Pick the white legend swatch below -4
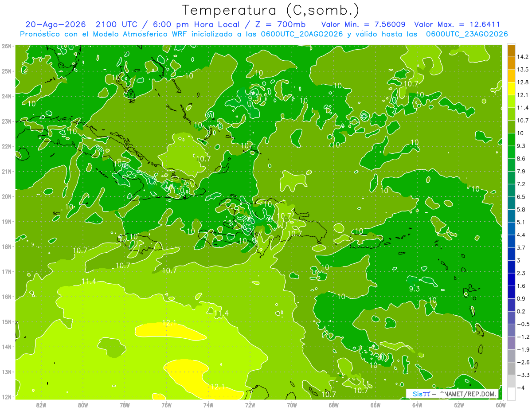Screen dimensions: 532x411 (511, 394)
